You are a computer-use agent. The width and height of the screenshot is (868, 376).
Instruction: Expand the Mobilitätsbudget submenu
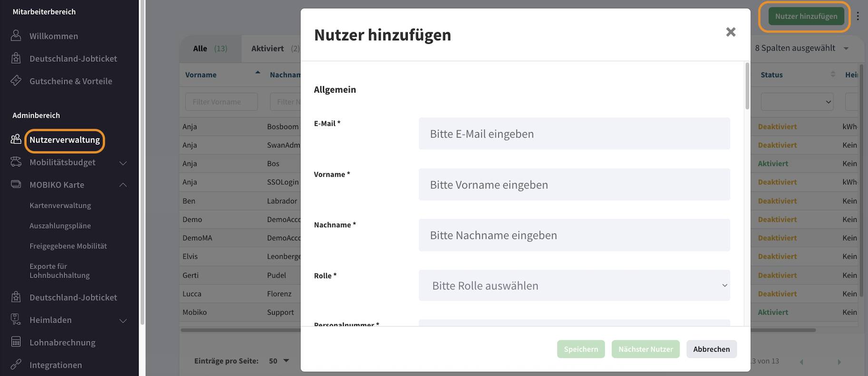pos(123,163)
